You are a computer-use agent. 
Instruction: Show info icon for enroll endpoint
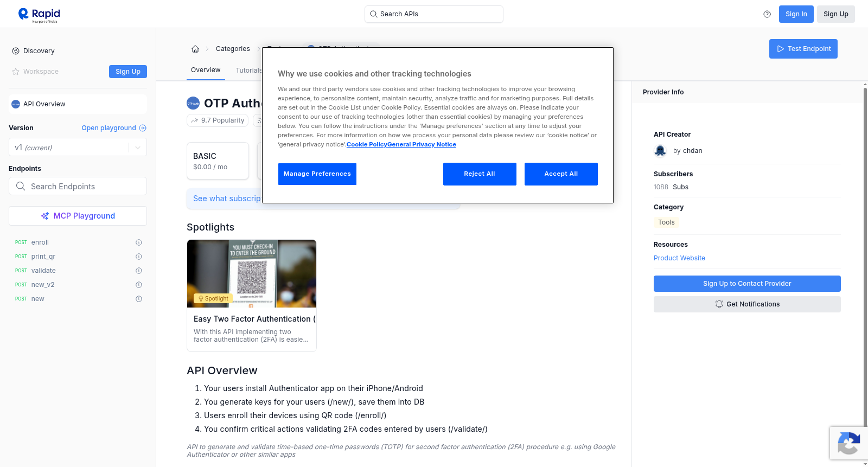tap(139, 242)
